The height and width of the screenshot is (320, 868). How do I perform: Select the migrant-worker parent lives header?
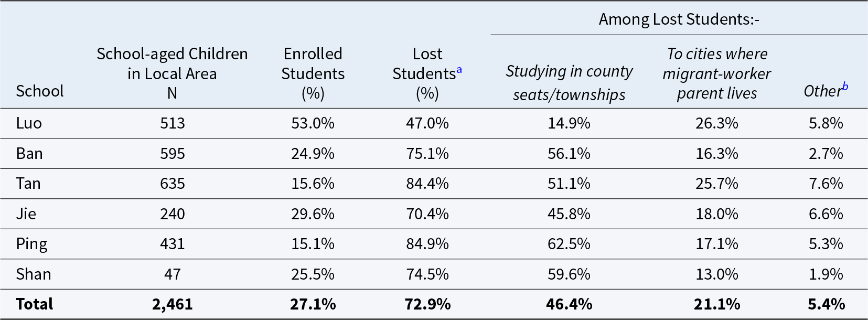click(x=717, y=73)
